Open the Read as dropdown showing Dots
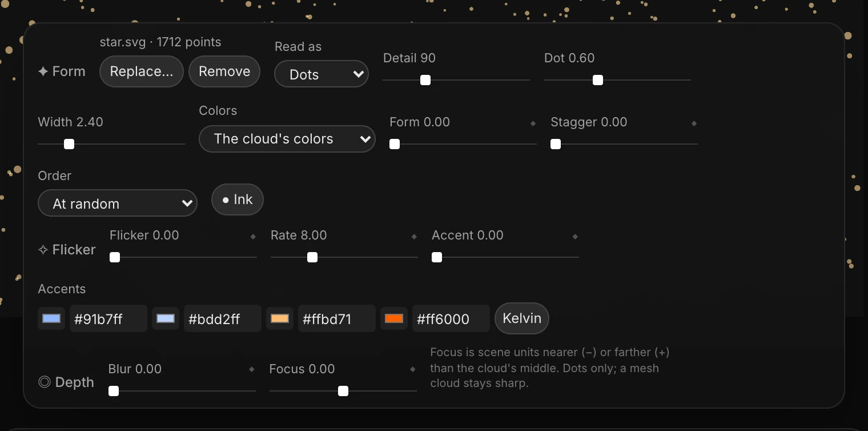The image size is (868, 431). (322, 74)
